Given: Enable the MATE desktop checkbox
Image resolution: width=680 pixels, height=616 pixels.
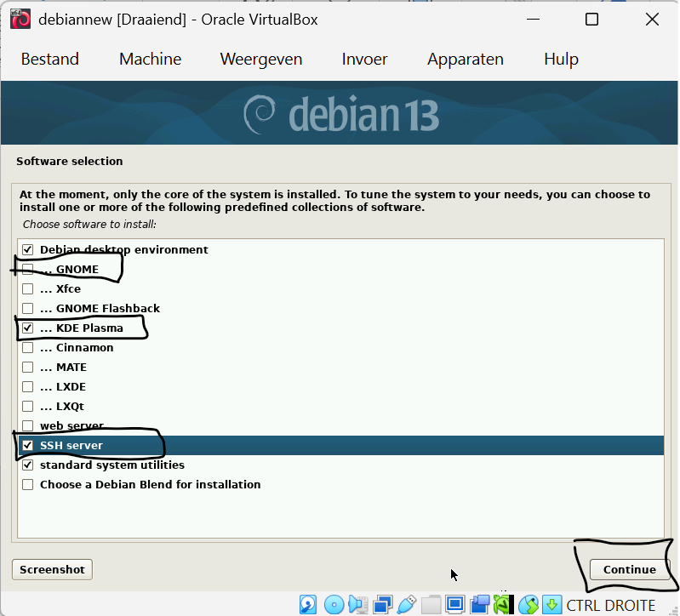Looking at the screenshot, I should coord(28,368).
